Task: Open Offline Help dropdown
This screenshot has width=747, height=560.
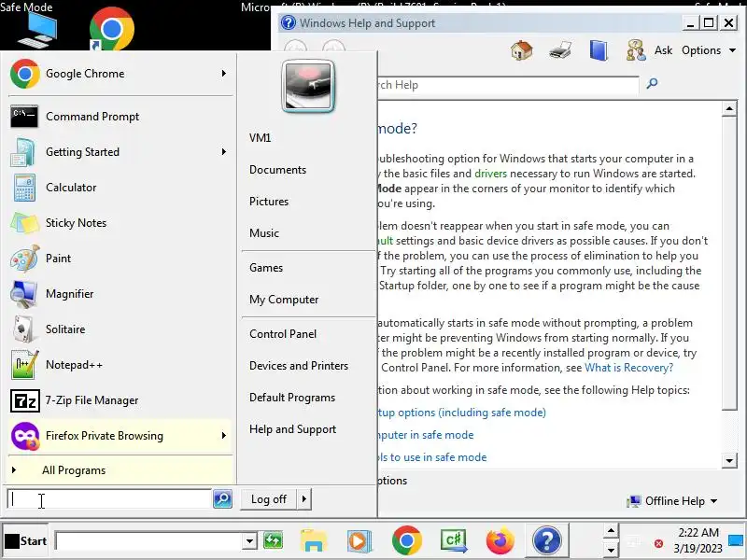Action: 672,501
